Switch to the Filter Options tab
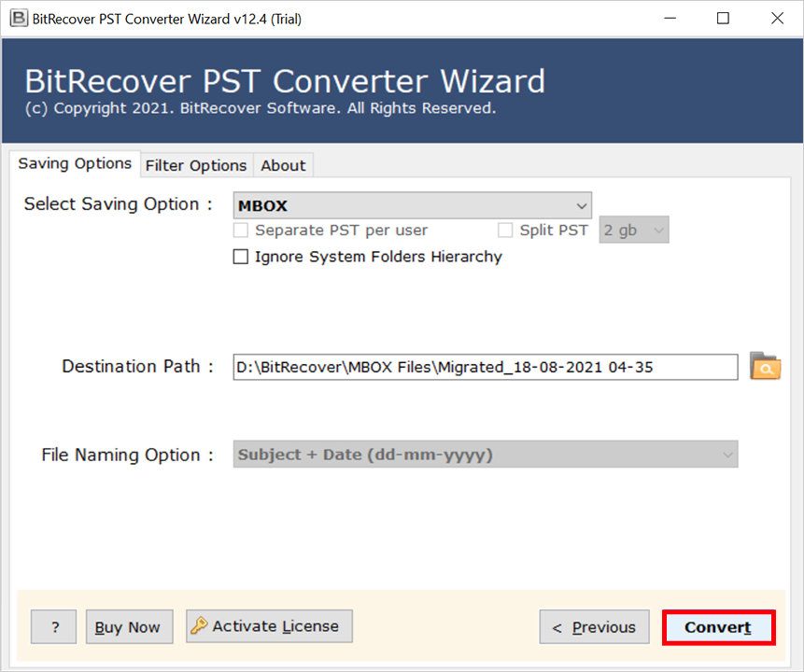This screenshot has width=804, height=672. point(196,165)
